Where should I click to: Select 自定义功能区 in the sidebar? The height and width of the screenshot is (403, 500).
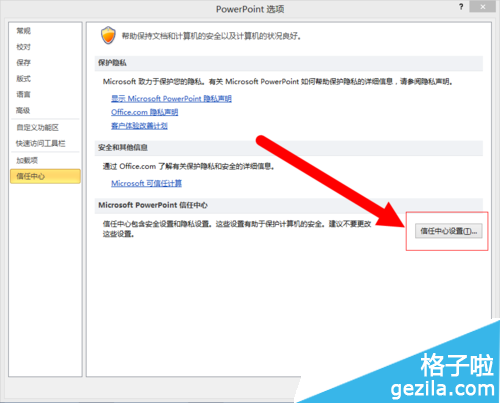click(x=38, y=128)
